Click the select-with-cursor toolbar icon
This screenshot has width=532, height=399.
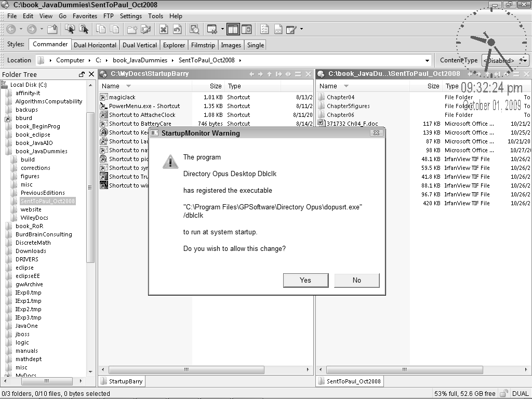[x=70, y=30]
